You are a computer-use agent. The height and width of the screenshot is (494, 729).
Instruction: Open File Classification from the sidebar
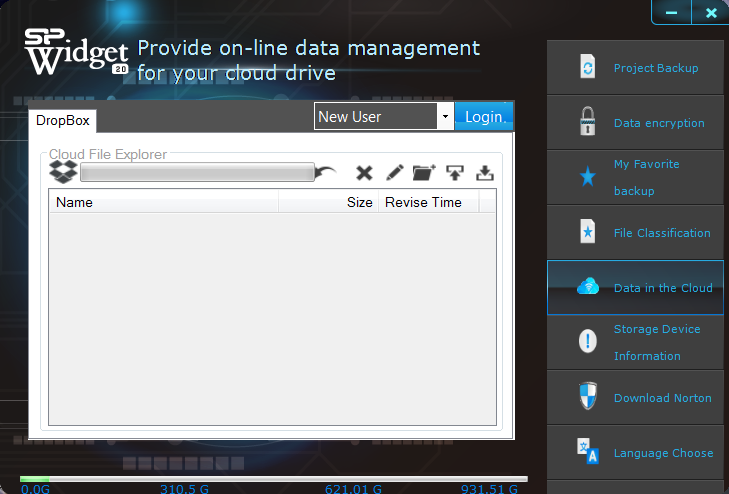tap(635, 233)
